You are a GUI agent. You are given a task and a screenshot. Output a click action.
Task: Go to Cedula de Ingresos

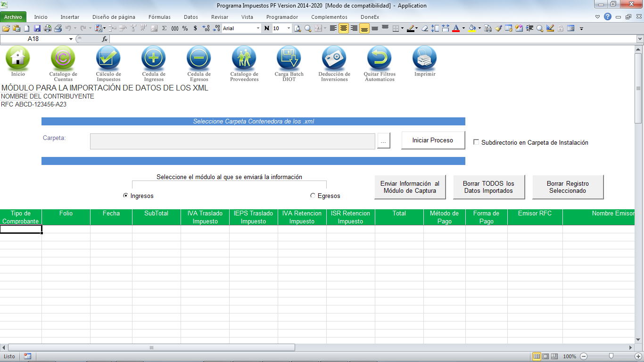(x=154, y=58)
